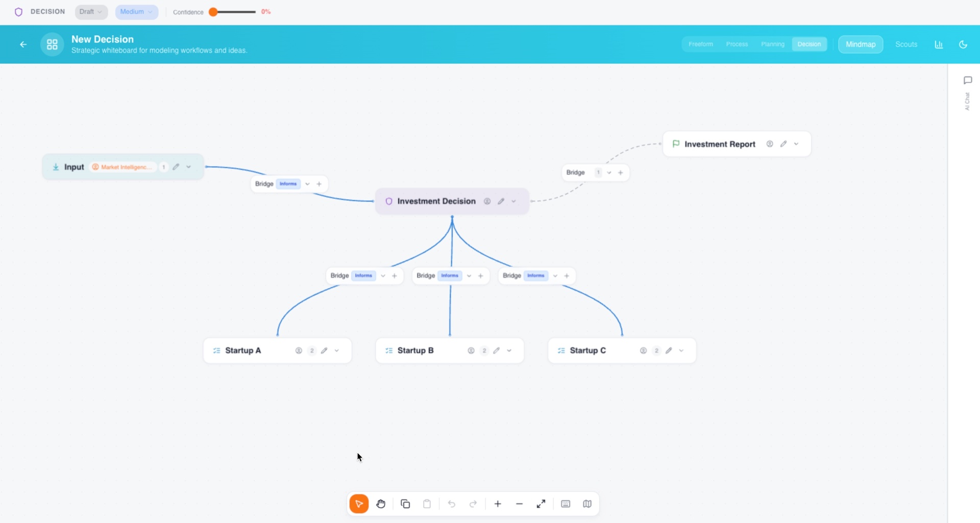Edit the Input node with pencil icon

tap(176, 167)
